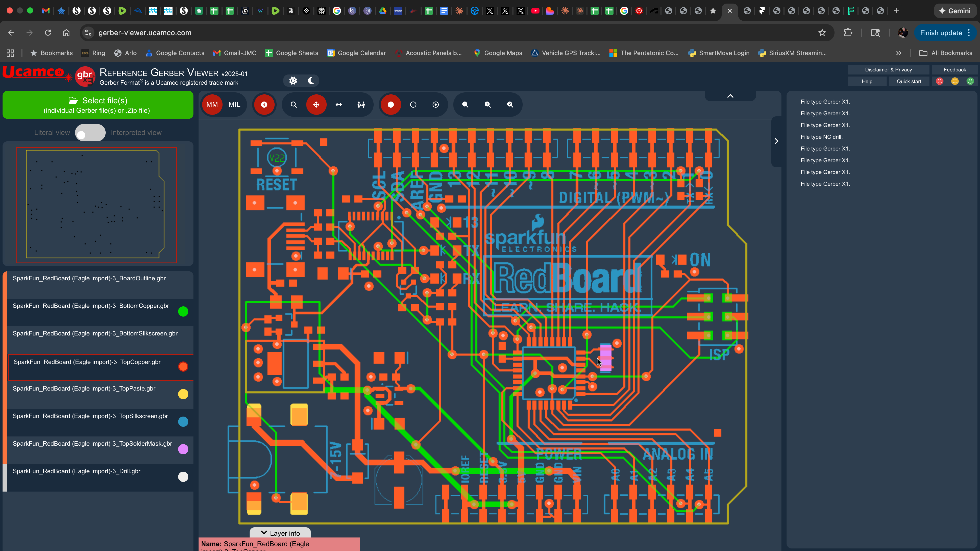The image size is (980, 551).
Task: Select filled solid display mode
Action: [391, 105]
